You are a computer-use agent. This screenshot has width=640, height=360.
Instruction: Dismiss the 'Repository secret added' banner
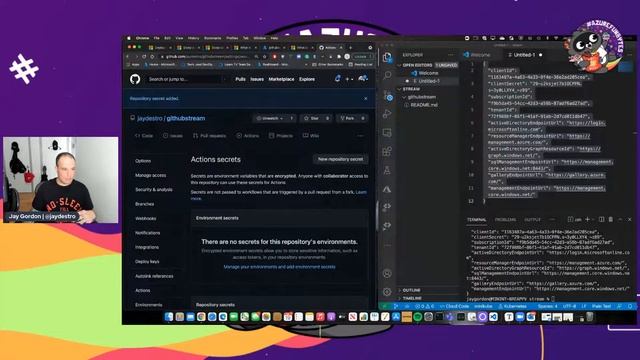pos(366,98)
